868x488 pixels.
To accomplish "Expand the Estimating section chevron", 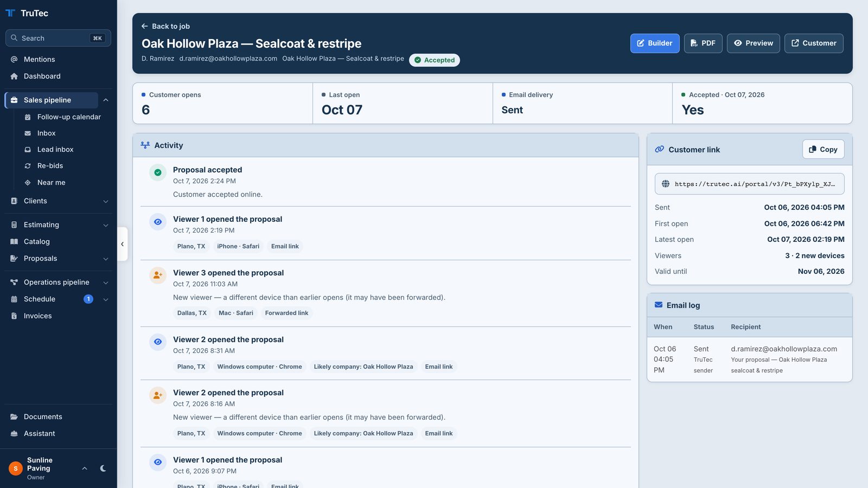I will [x=106, y=225].
